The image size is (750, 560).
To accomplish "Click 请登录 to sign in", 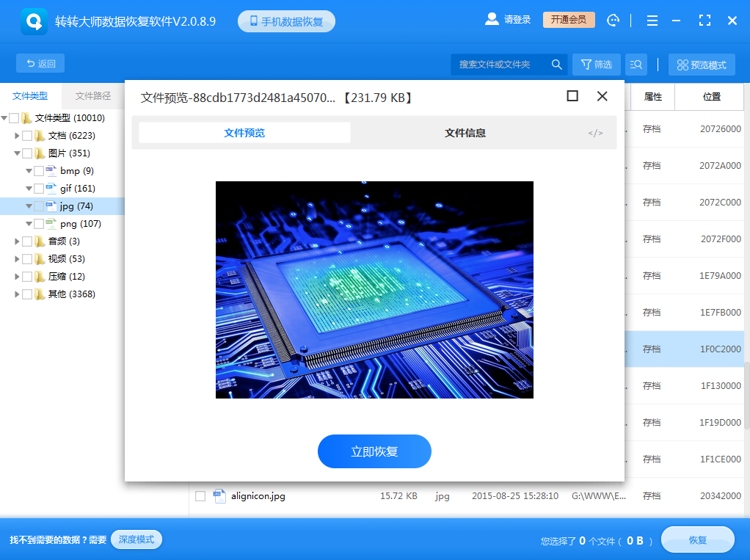I will pyautogui.click(x=517, y=20).
